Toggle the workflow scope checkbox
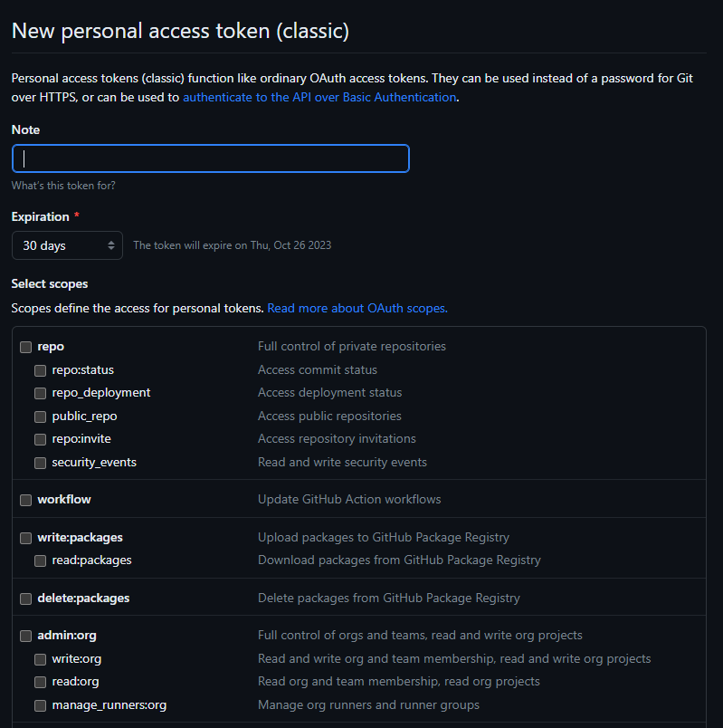The width and height of the screenshot is (723, 728). [25, 500]
